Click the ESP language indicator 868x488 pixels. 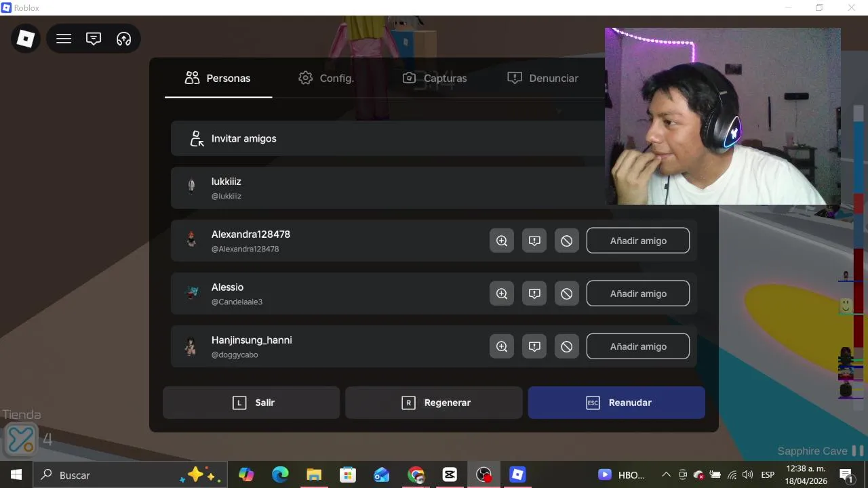768,474
